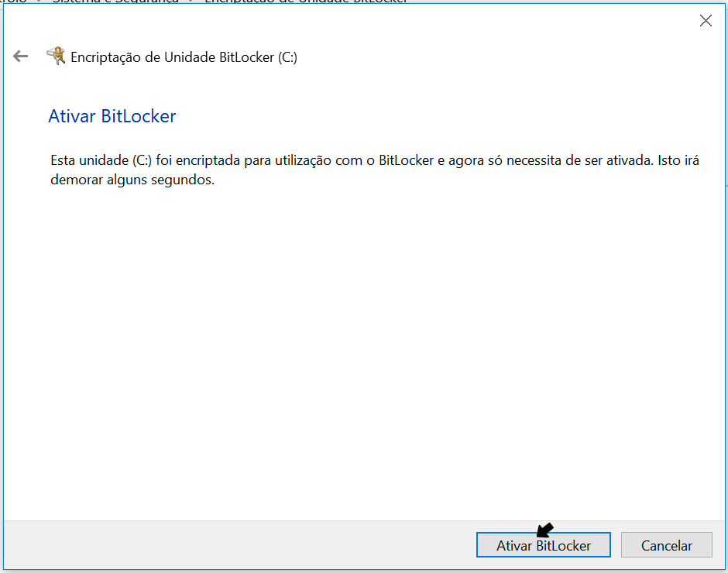
Task: Select the 'Ativar BitLocker' blue heading
Action: [x=112, y=116]
